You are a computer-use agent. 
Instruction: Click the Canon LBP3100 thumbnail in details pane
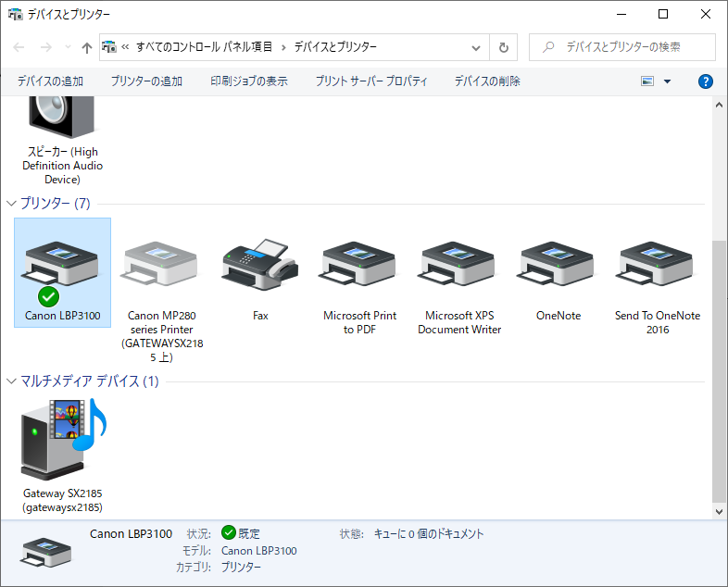[x=45, y=552]
